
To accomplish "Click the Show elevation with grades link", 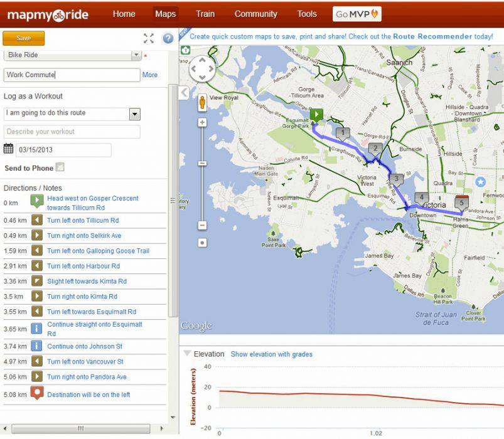I will click(271, 354).
